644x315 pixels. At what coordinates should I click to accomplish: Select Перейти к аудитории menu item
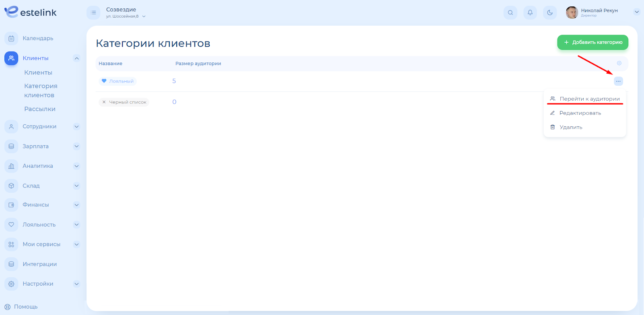coord(589,99)
